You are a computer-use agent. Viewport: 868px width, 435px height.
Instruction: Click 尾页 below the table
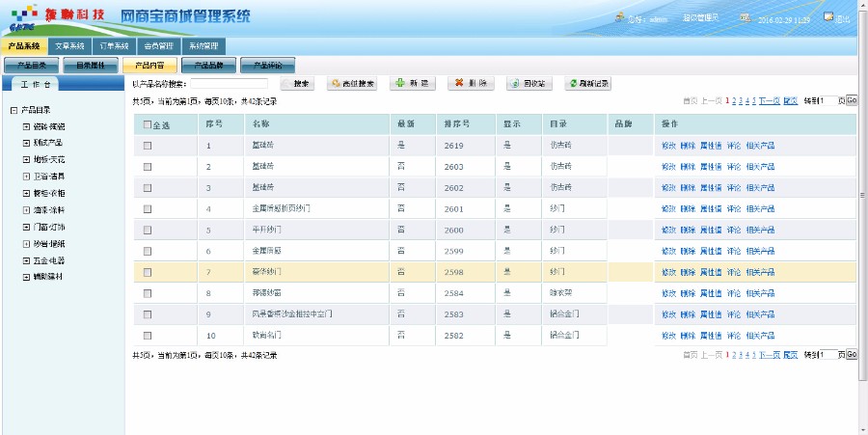(791, 355)
